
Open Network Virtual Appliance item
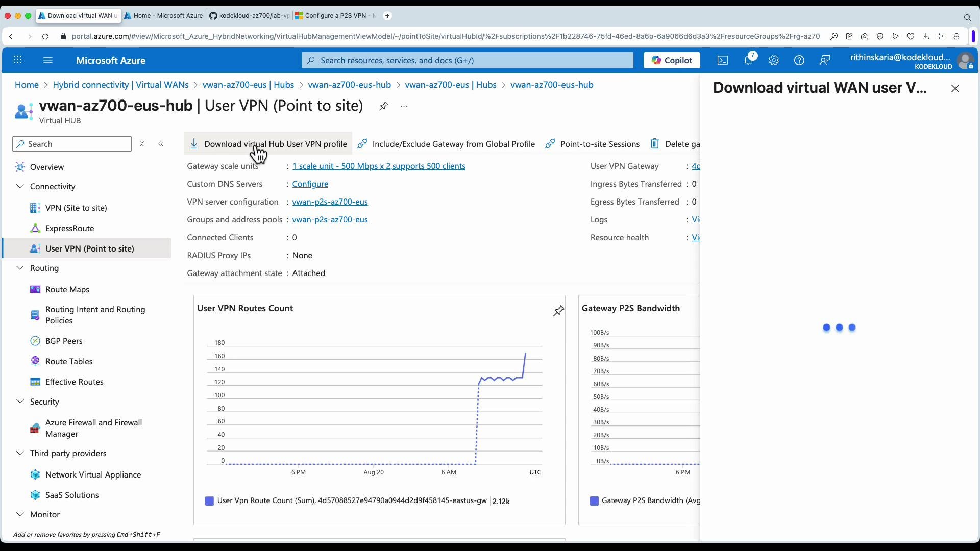(x=93, y=474)
